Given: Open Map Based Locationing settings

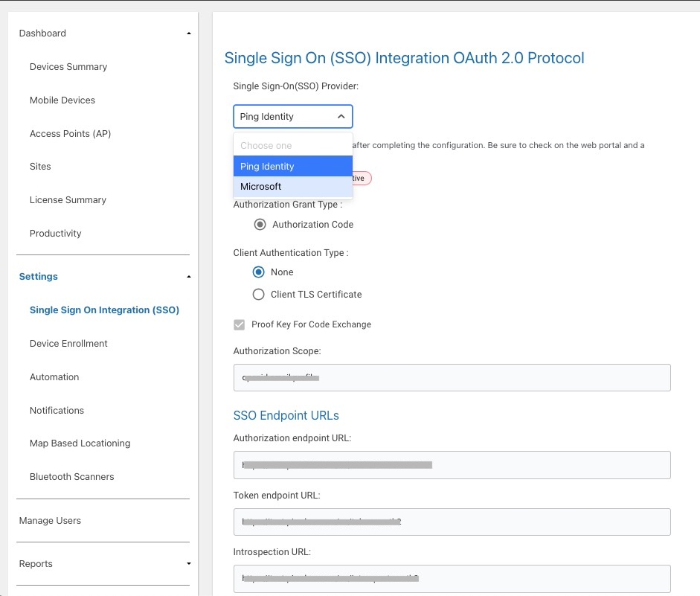Looking at the screenshot, I should click(x=80, y=443).
